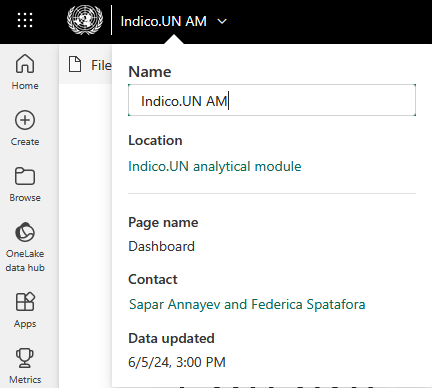Open the OneLake data hub icon

[25, 232]
